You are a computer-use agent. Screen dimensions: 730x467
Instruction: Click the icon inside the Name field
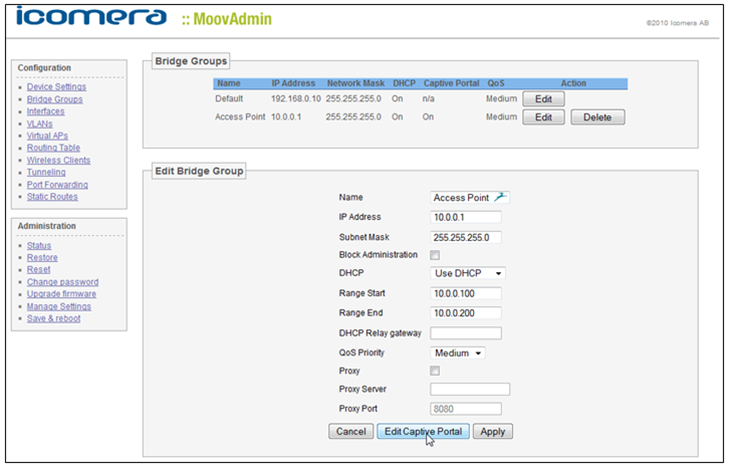click(500, 197)
